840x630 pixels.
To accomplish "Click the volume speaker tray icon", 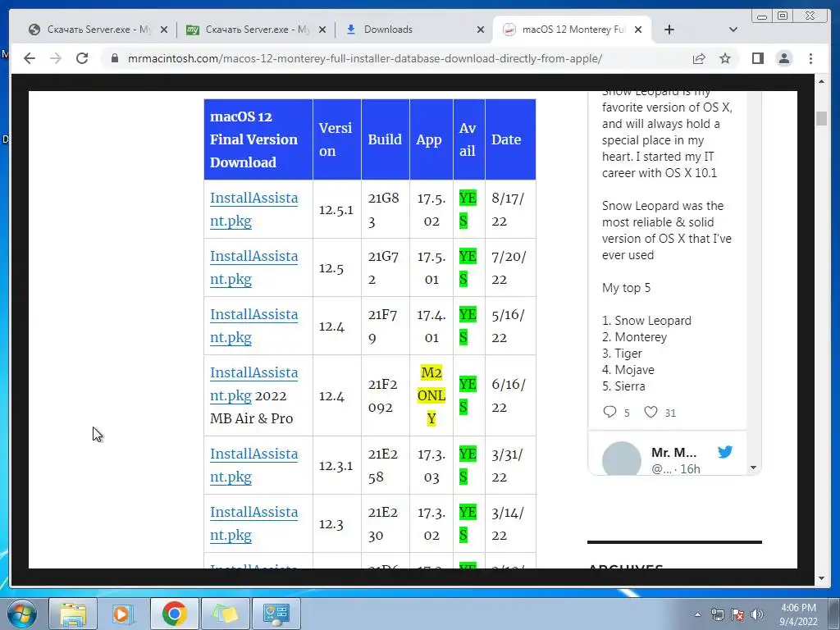I will [x=757, y=614].
